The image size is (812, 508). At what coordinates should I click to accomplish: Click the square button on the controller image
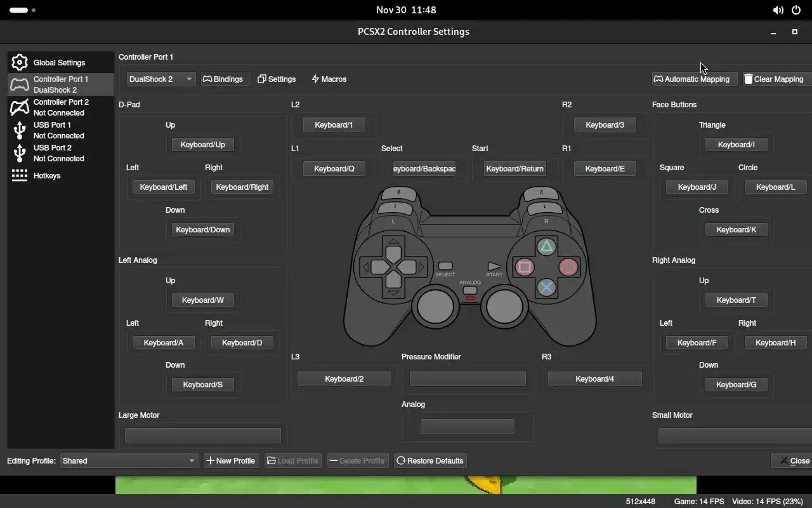(524, 267)
